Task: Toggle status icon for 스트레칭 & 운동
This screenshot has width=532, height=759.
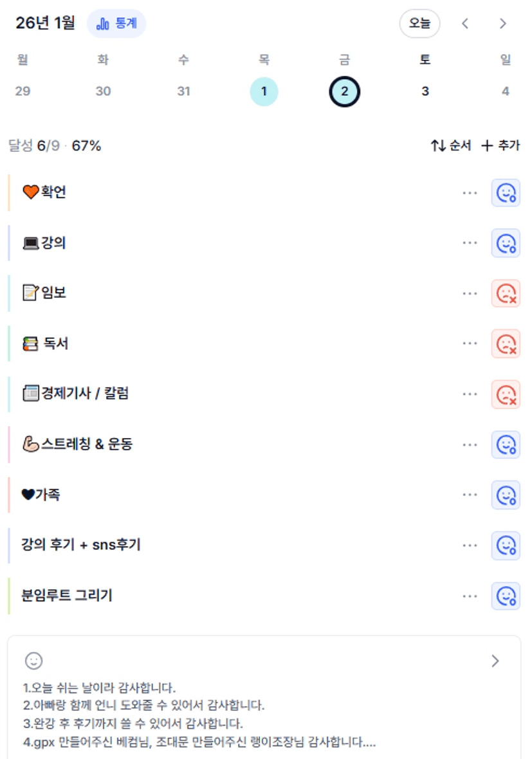Action: coord(506,444)
